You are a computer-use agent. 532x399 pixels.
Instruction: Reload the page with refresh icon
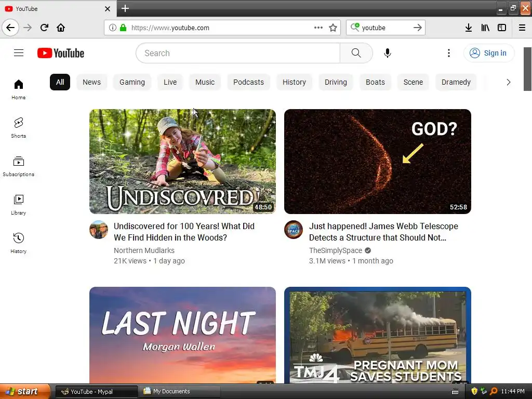click(44, 28)
